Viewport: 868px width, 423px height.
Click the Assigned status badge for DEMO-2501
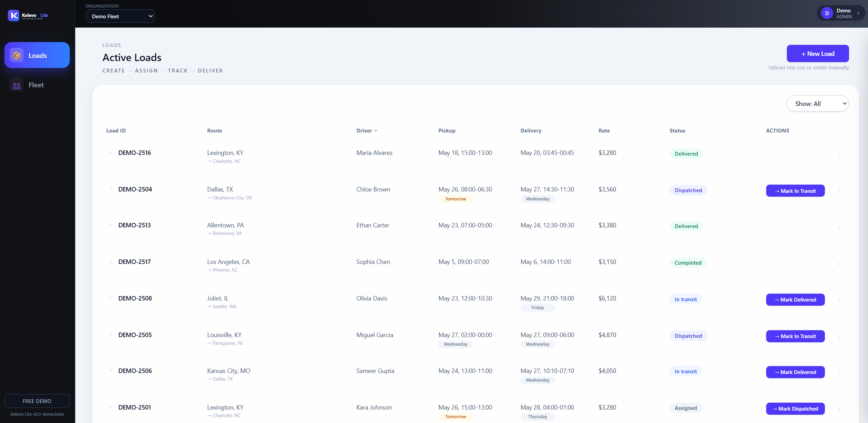(x=685, y=408)
